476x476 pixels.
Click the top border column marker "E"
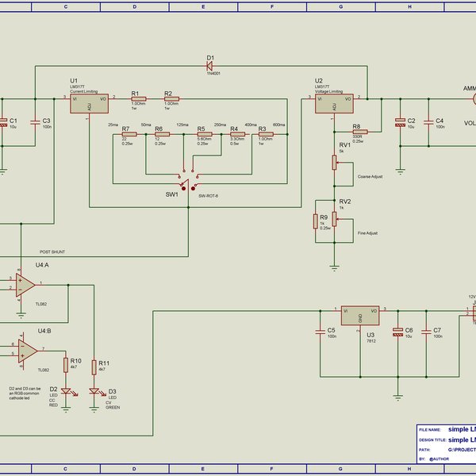(203, 6)
